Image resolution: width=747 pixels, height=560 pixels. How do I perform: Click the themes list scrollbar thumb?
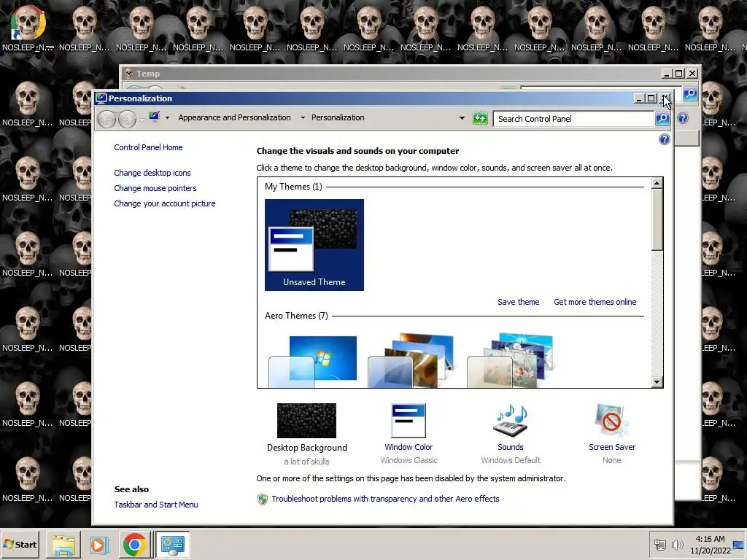(657, 220)
